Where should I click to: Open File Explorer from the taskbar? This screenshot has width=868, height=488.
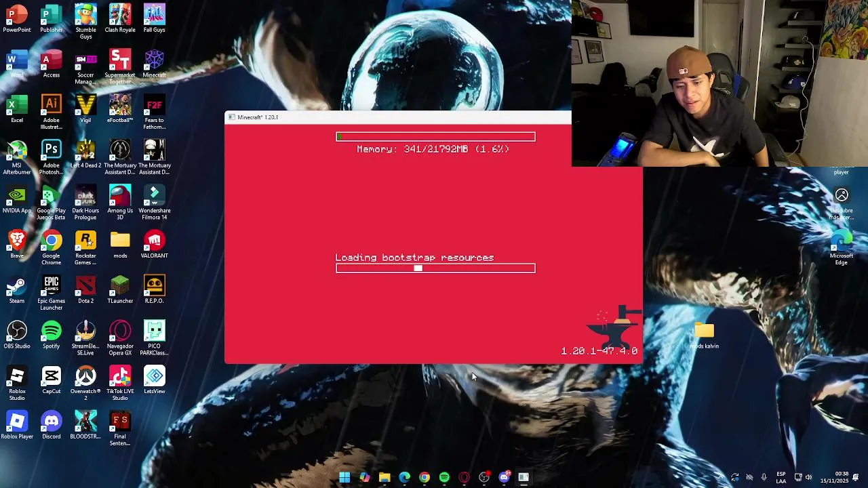click(384, 477)
